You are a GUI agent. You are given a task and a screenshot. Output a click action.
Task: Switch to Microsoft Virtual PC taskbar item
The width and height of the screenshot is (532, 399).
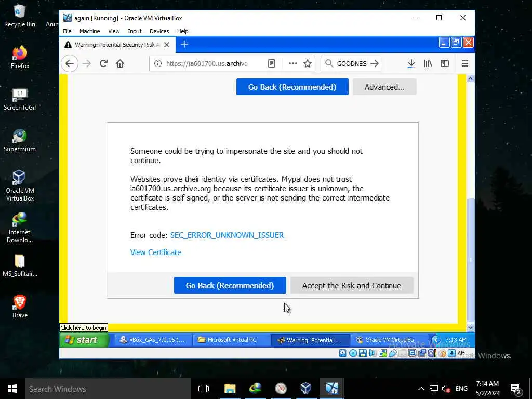point(232,340)
